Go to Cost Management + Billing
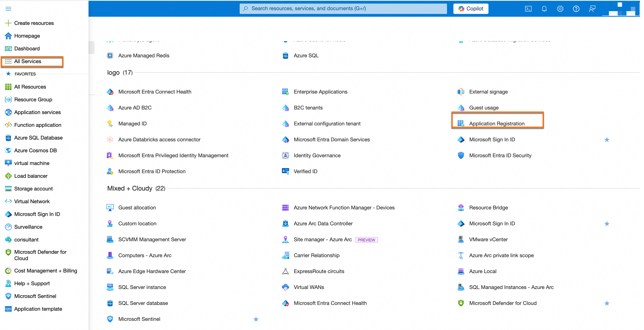 (x=45, y=271)
